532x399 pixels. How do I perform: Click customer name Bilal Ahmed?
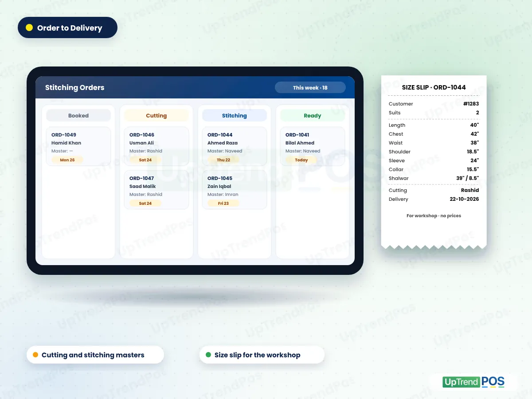[300, 143]
